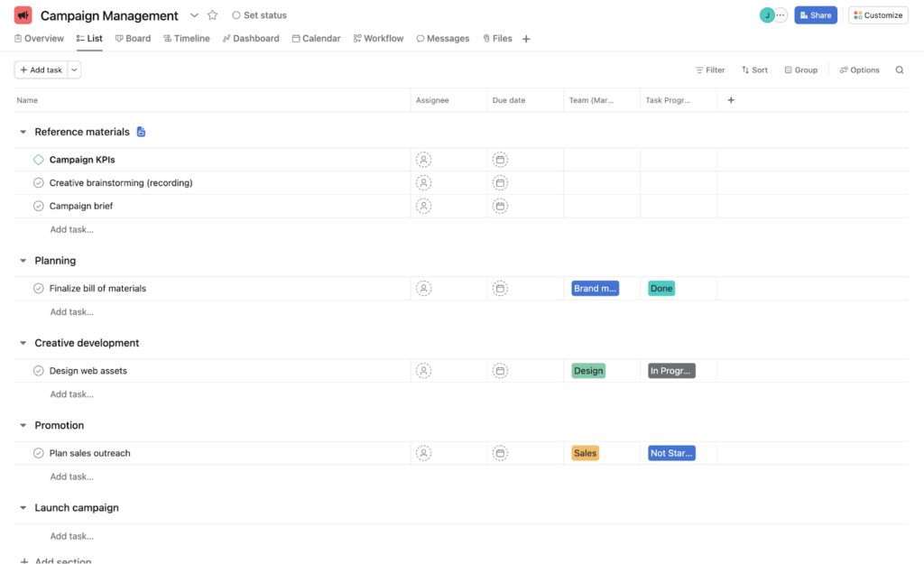This screenshot has height=564, width=924.
Task: Assign Campaign KPIs via assignee icon
Action: pos(423,160)
